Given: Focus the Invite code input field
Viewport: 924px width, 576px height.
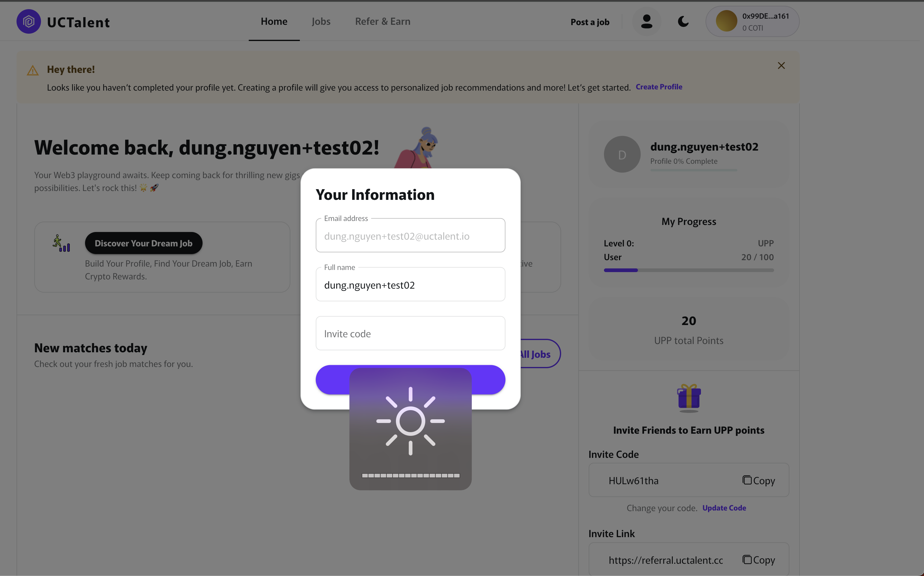Looking at the screenshot, I should coord(410,333).
